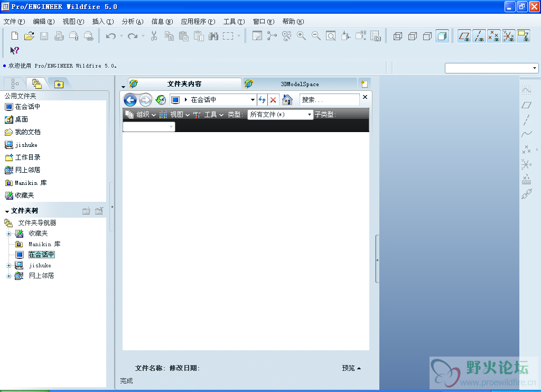Open the 分析(A) menu
541x392 pixels.
coord(133,21)
